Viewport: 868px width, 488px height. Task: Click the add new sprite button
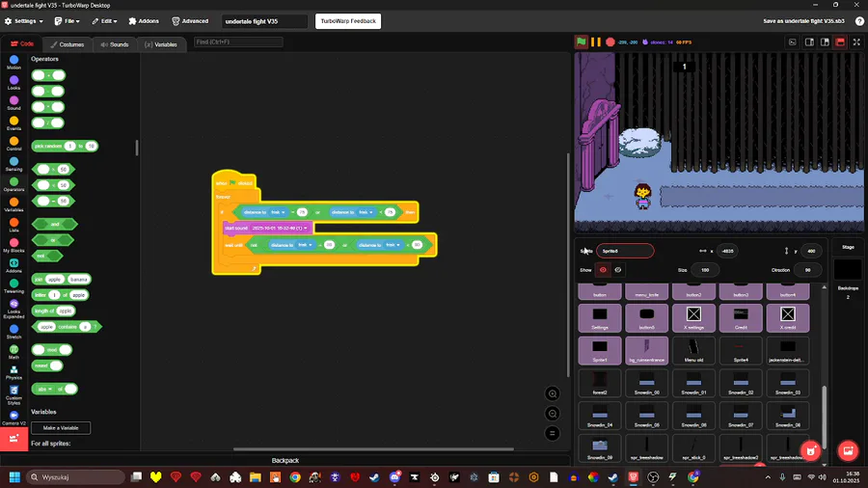[810, 451]
